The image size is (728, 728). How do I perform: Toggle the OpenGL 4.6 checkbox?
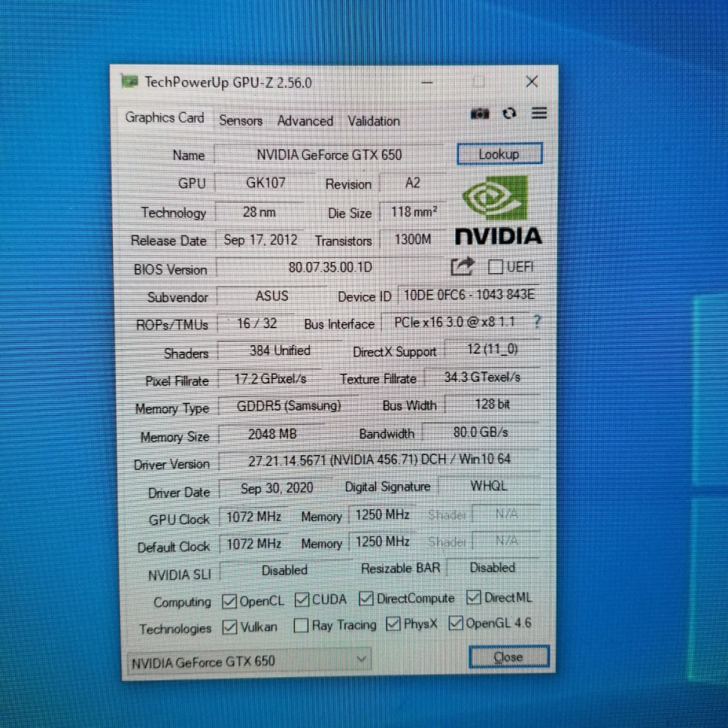456,623
